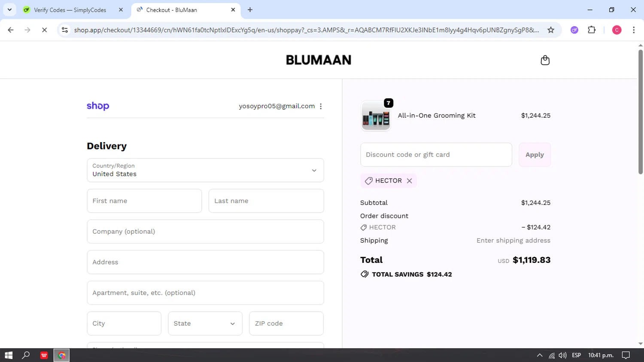Open the State dropdown
Screen dimensions: 644x362
coord(205,323)
